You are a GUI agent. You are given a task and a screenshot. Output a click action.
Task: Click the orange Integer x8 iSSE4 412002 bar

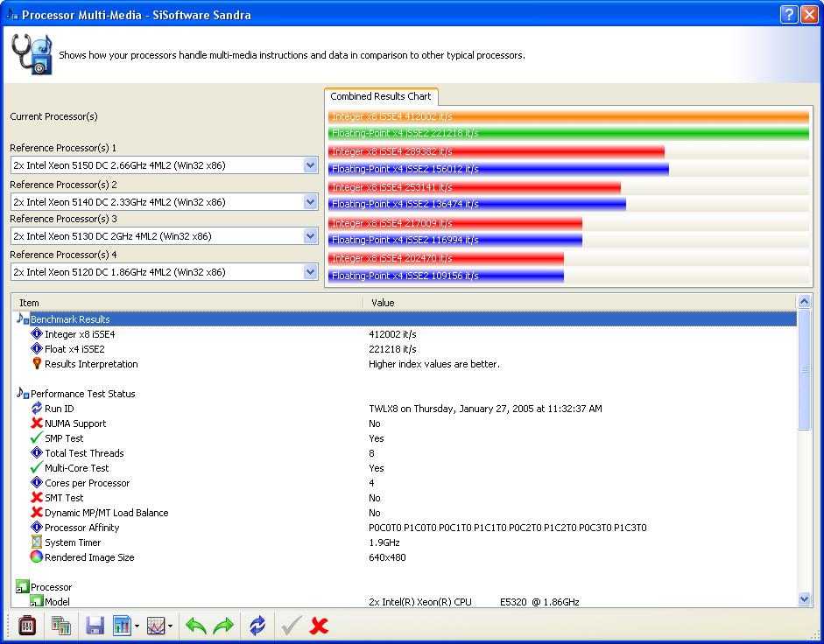pos(568,116)
